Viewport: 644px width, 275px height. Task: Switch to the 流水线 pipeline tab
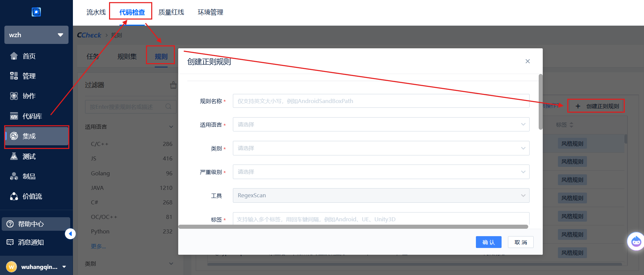tap(96, 12)
